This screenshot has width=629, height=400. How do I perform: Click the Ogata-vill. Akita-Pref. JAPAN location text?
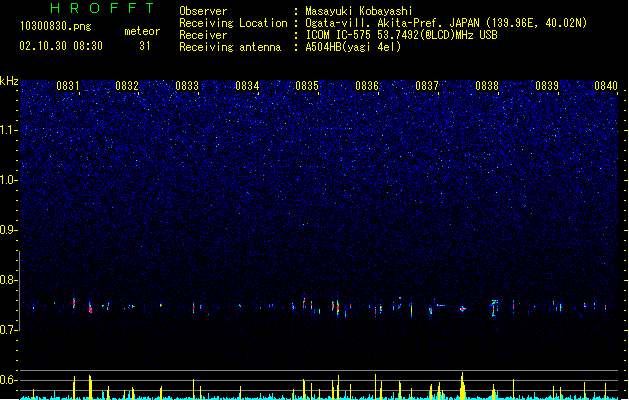coord(446,23)
